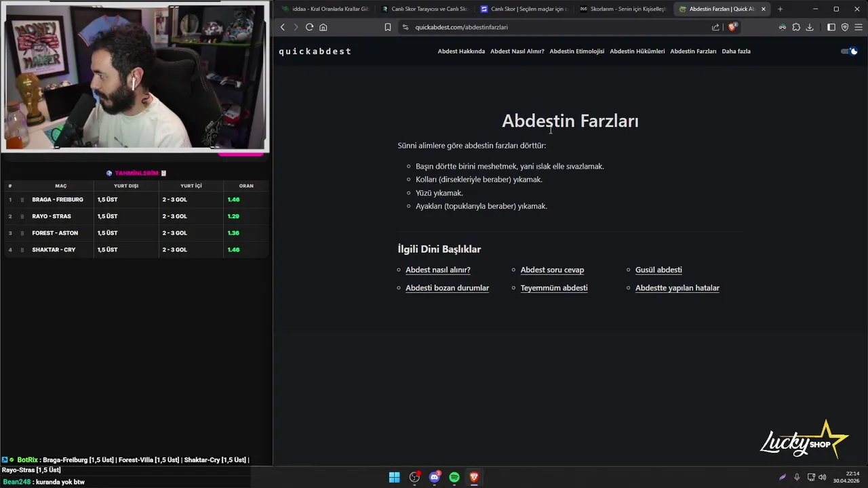Image resolution: width=868 pixels, height=488 pixels.
Task: Switch to Canlı Skor Tarayıcısı tab
Action: 425,9
